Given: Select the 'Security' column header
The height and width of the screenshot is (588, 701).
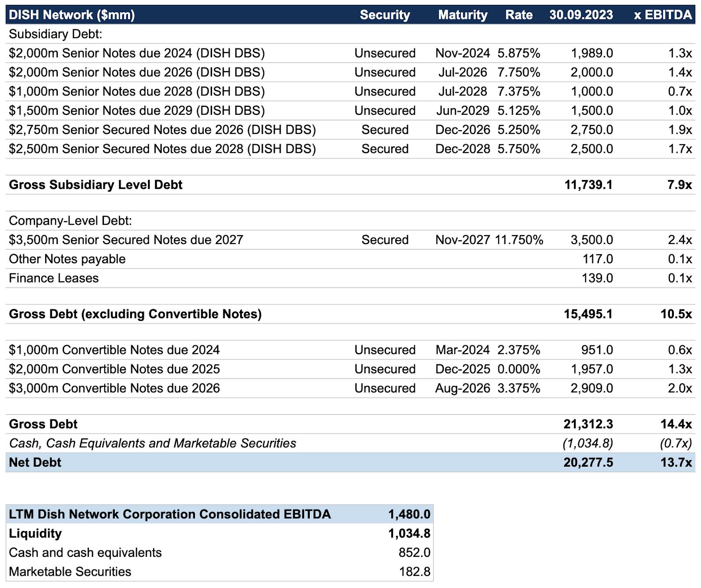Looking at the screenshot, I should click(385, 15).
